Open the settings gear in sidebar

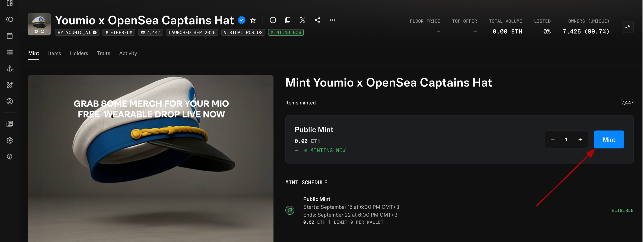point(10,140)
